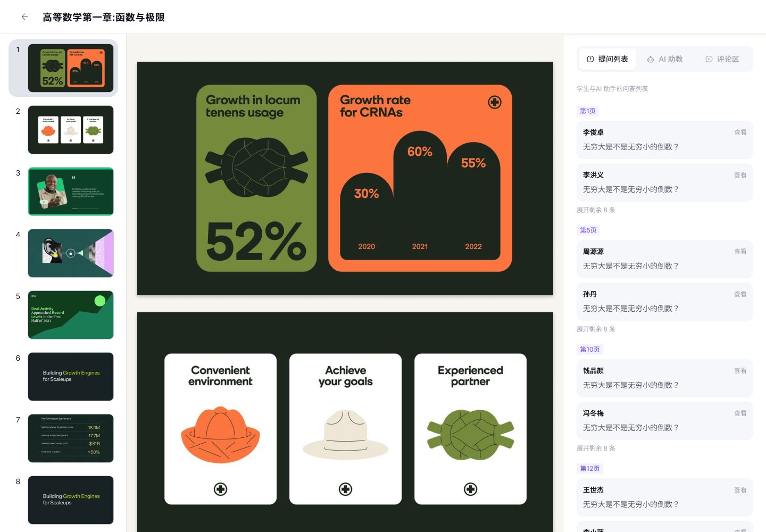Click plus icon under Experienced partner
Image resolution: width=766 pixels, height=532 pixels.
coord(470,489)
